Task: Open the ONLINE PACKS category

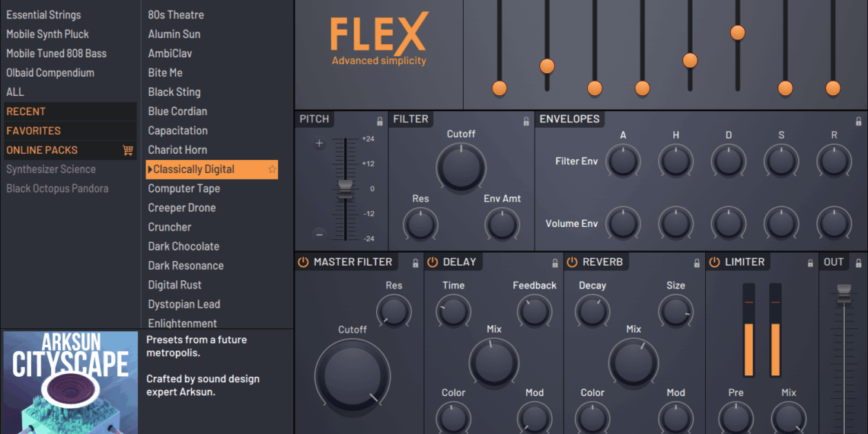Action: tap(70, 150)
